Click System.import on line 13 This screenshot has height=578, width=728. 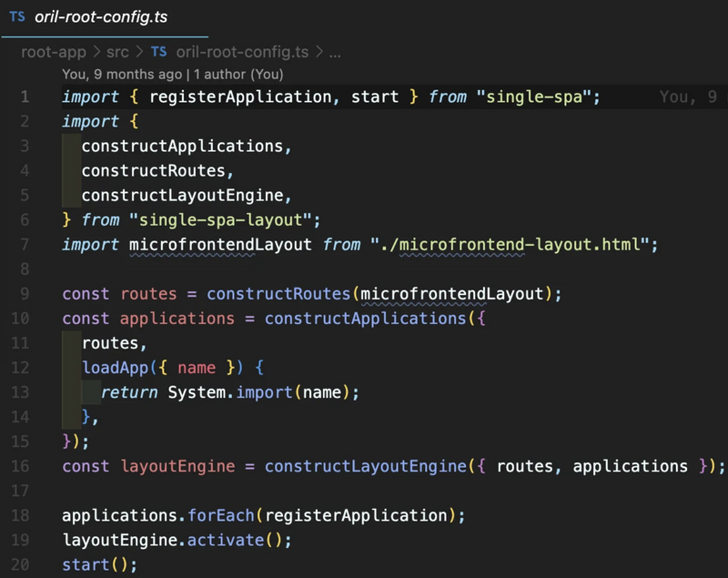pyautogui.click(x=230, y=392)
